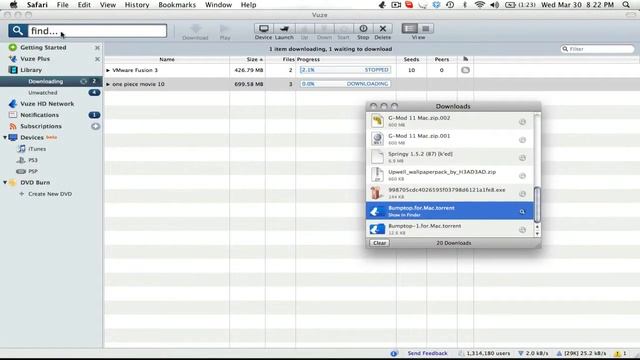The image size is (640, 360).
Task: Click the Bluetooth icon in the menu bar
Action: pyautogui.click(x=464, y=5)
